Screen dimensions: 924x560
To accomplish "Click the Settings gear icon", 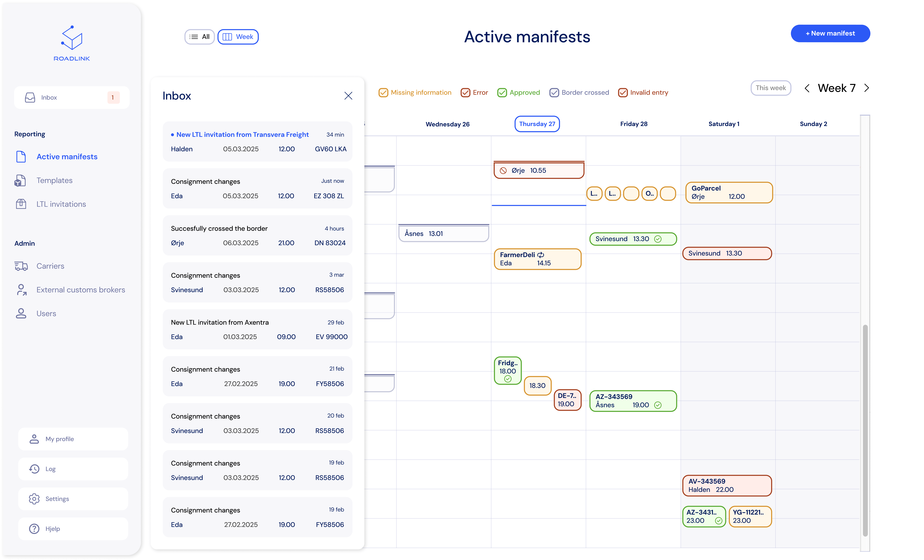I will point(34,499).
